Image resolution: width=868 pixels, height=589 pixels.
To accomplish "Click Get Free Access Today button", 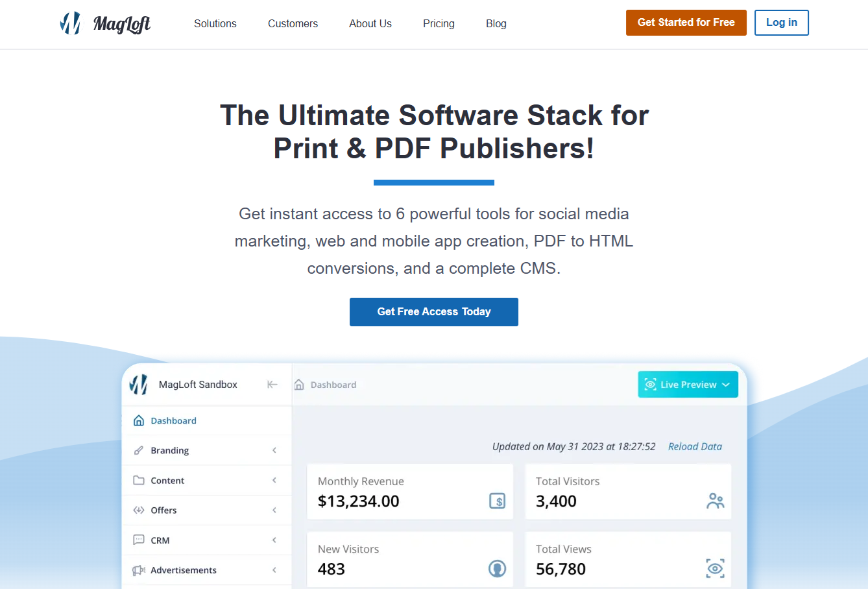I will 434,312.
